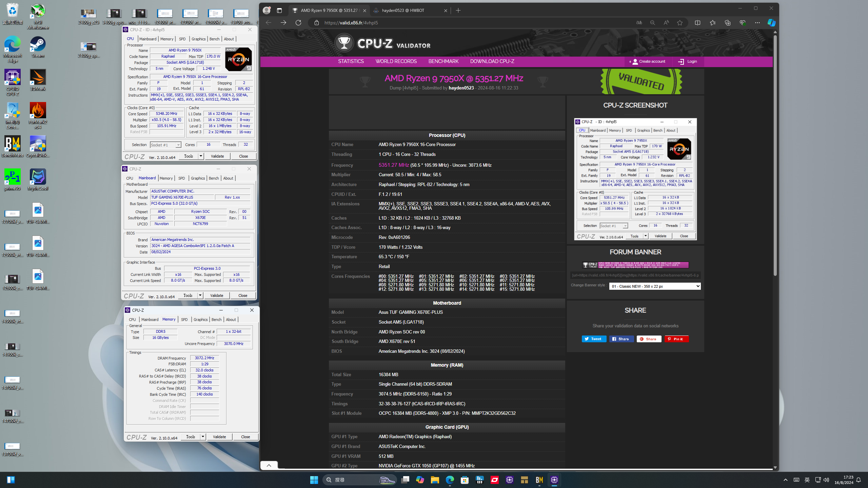
Task: Open the Socket #1 selection dropdown
Action: click(165, 145)
